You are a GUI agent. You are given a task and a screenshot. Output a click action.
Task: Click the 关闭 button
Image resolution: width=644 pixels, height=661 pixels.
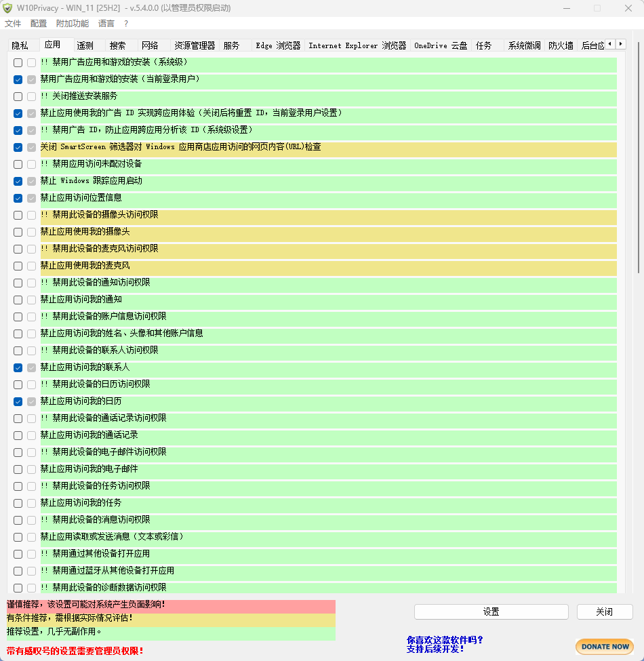(x=605, y=612)
